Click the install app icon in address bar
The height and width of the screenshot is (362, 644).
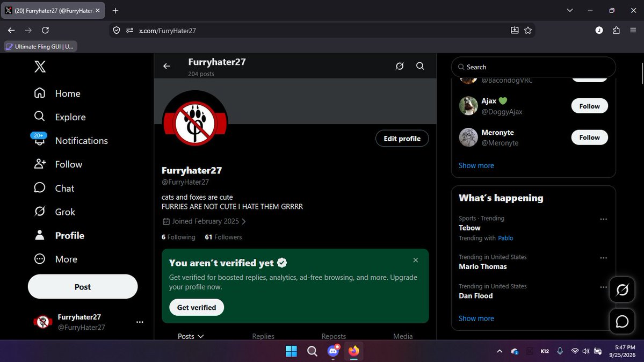pos(514,31)
